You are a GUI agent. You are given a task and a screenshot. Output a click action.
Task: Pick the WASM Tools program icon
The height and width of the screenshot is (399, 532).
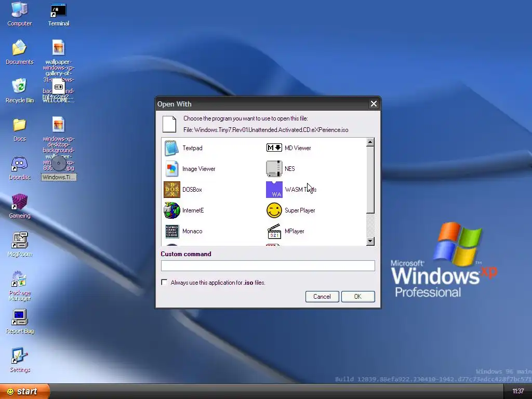tap(274, 189)
